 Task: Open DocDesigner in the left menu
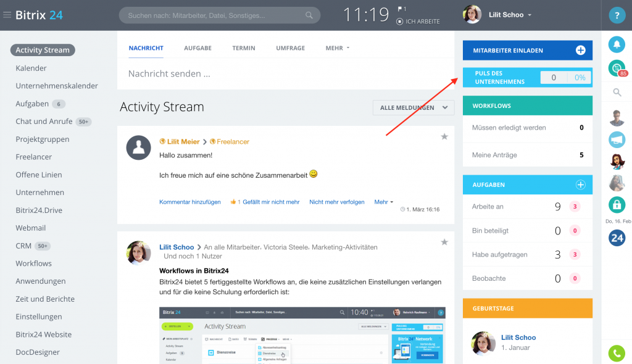tap(38, 352)
